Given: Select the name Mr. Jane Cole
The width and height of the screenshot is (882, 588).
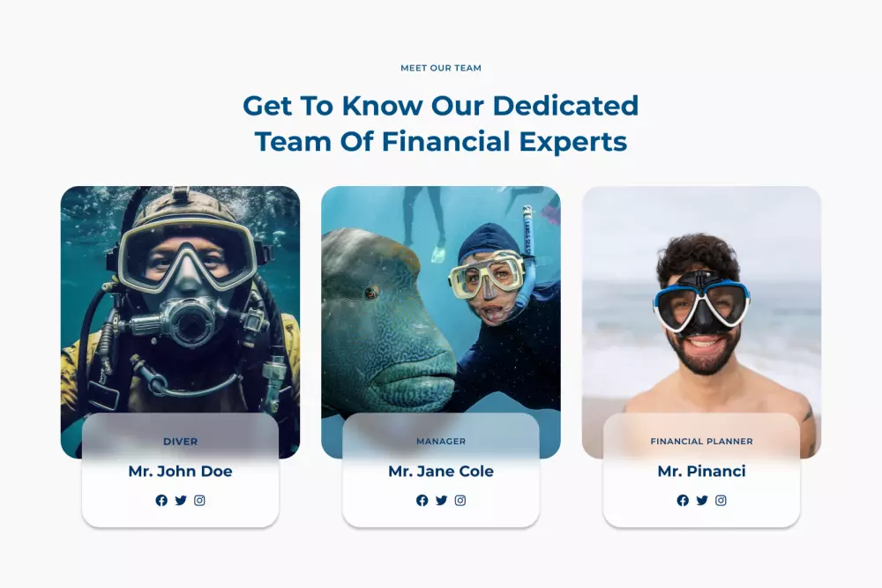Looking at the screenshot, I should tap(441, 471).
